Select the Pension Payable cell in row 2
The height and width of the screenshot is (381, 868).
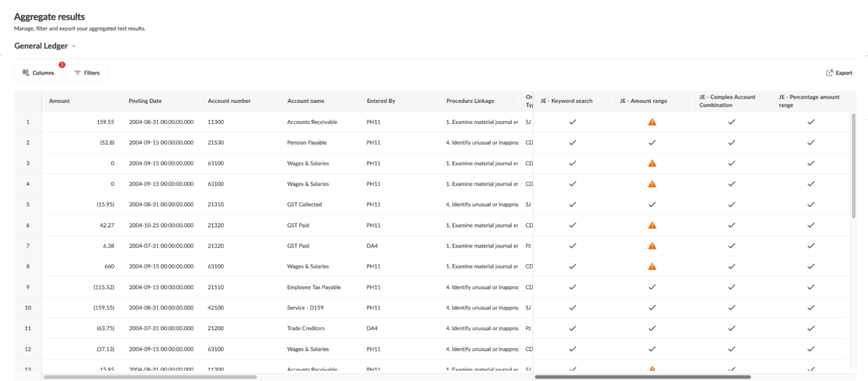tap(307, 143)
